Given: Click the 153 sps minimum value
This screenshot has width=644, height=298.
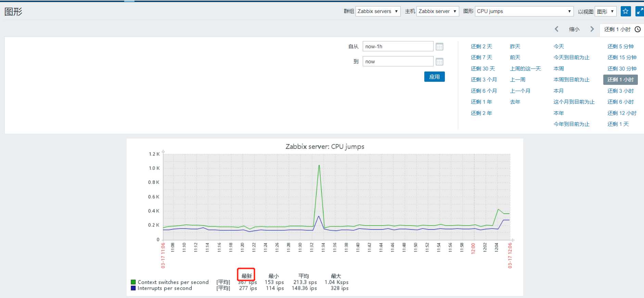Looking at the screenshot, I should click(274, 282).
